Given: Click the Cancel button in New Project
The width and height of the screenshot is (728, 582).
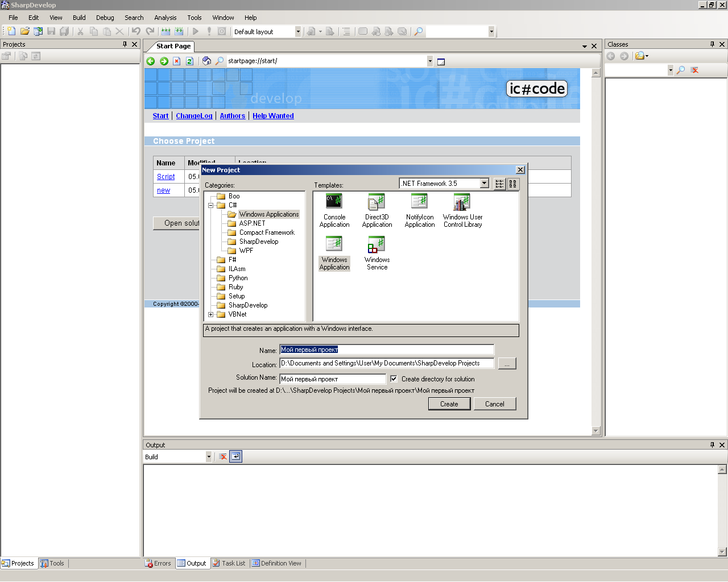Looking at the screenshot, I should click(495, 404).
